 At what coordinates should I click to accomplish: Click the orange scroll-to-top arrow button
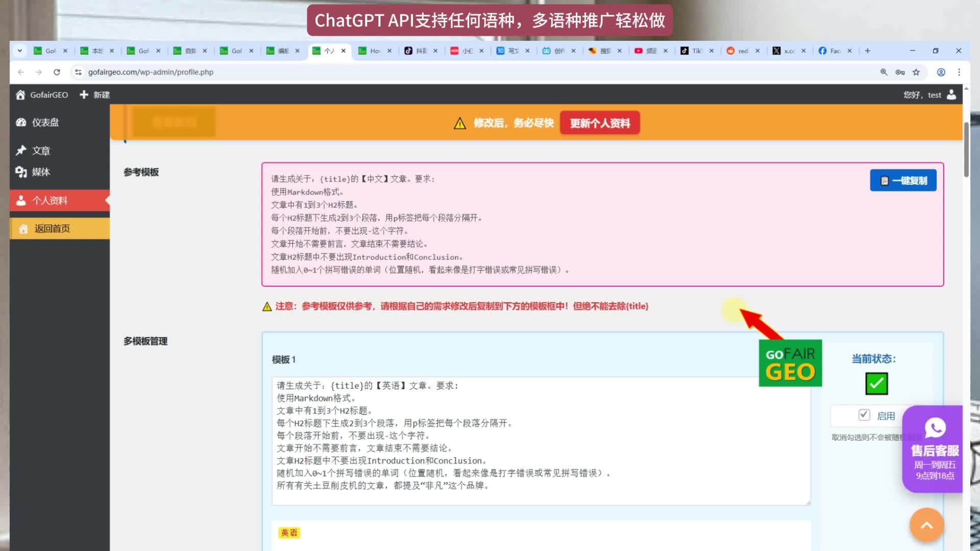[x=926, y=525]
